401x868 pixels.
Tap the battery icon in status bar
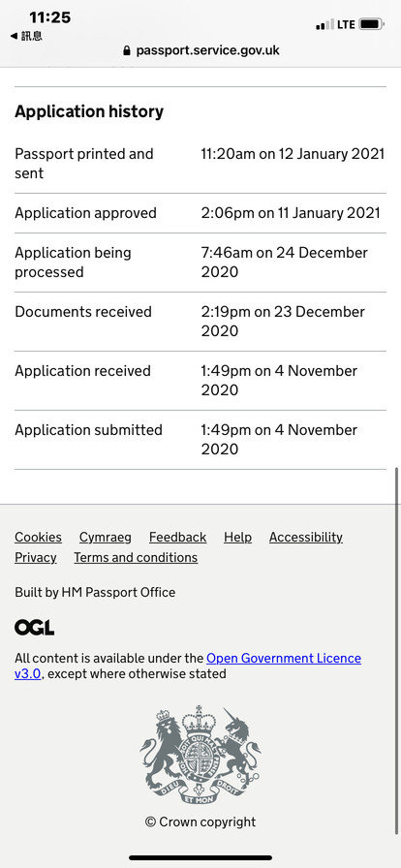(372, 24)
